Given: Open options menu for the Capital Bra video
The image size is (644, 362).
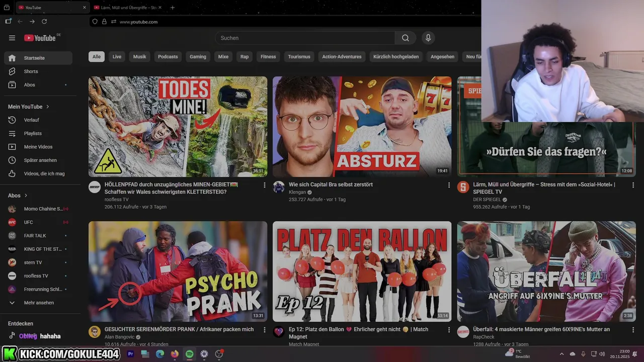Looking at the screenshot, I should 449,185.
